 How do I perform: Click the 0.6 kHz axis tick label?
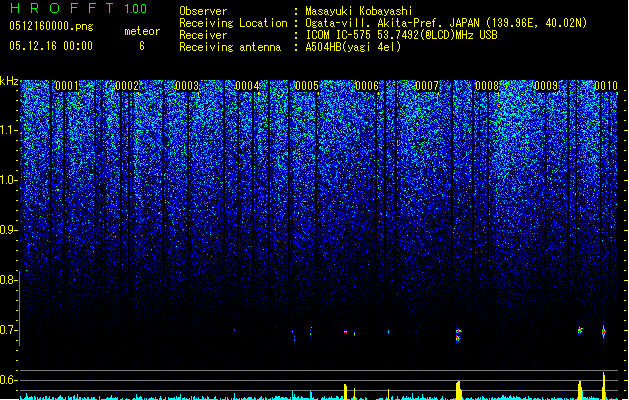click(x=9, y=380)
